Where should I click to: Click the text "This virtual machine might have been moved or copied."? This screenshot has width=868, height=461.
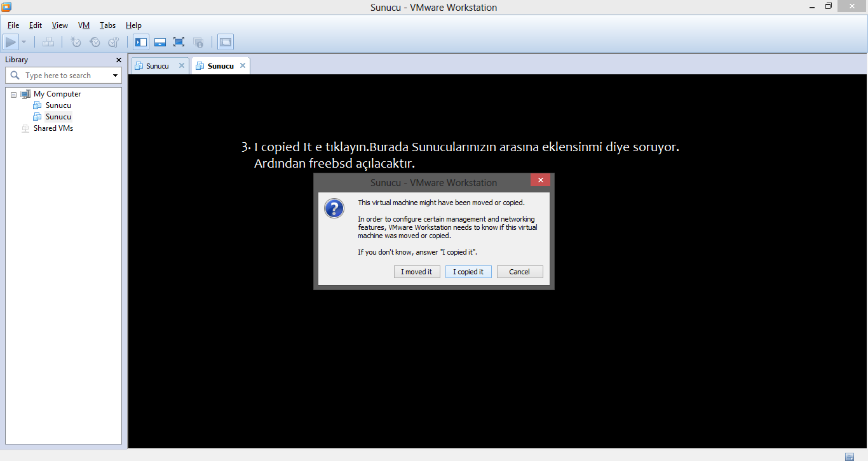(442, 203)
